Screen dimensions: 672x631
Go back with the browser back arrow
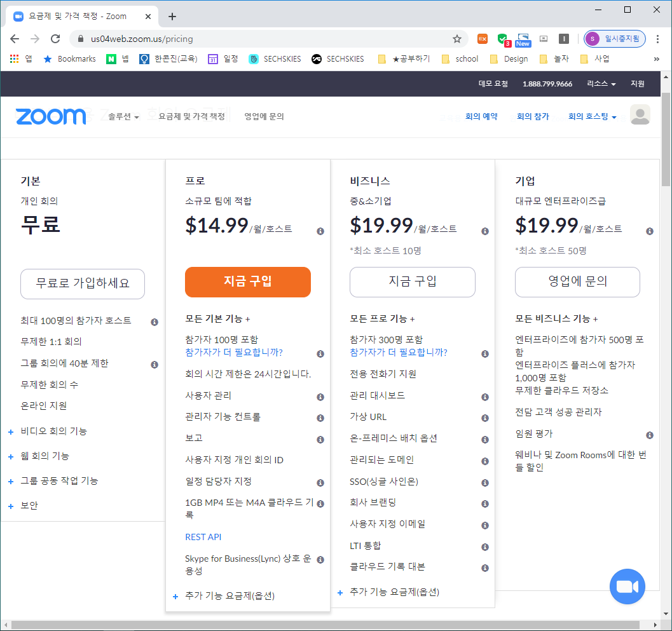(15, 39)
